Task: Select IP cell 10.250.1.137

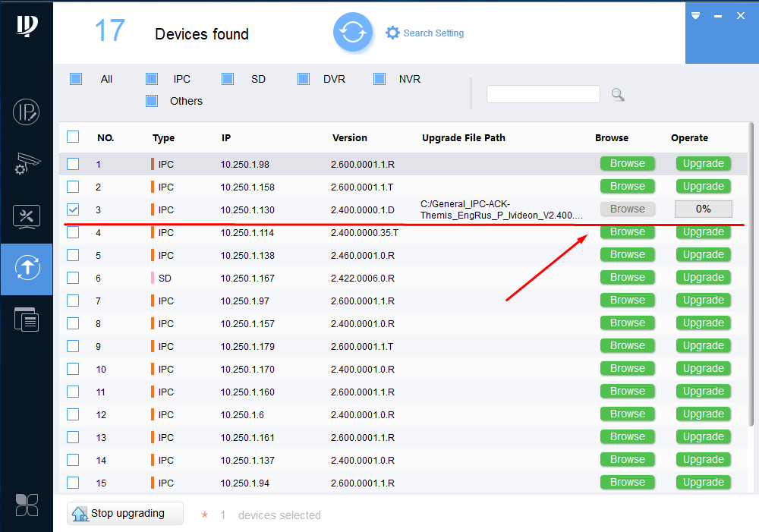Action: pos(247,461)
